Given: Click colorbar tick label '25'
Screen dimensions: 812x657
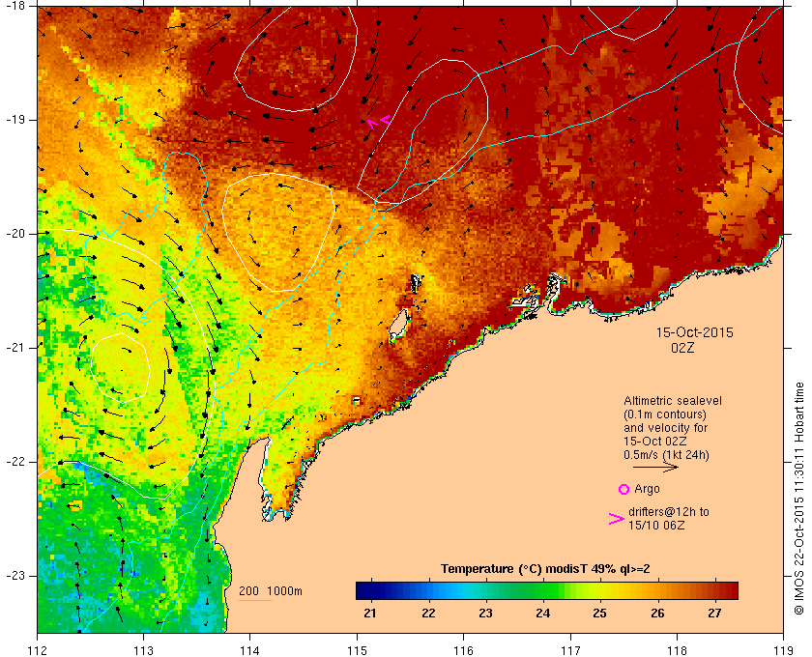Looking at the screenshot, I should point(599,614).
